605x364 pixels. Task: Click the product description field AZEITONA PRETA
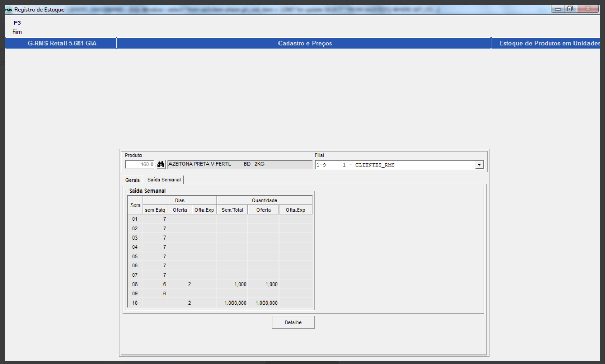pyautogui.click(x=240, y=164)
